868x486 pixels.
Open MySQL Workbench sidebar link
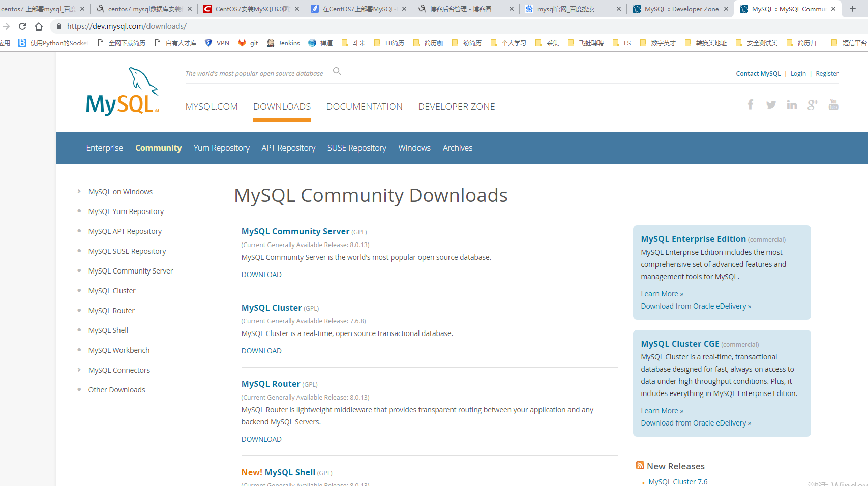pyautogui.click(x=119, y=350)
